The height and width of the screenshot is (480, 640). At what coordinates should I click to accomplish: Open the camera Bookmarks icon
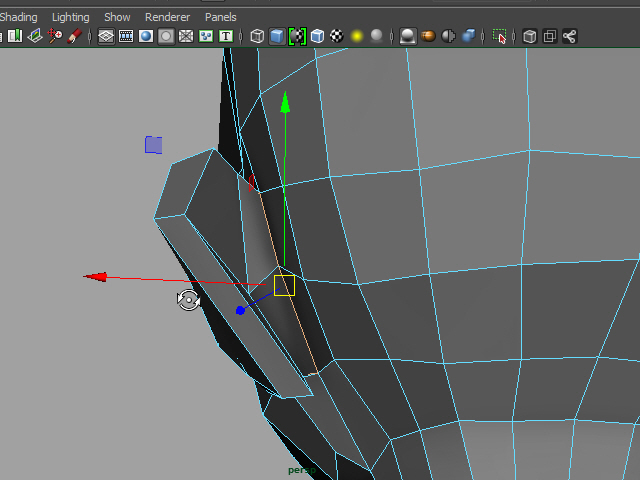tap(15, 36)
